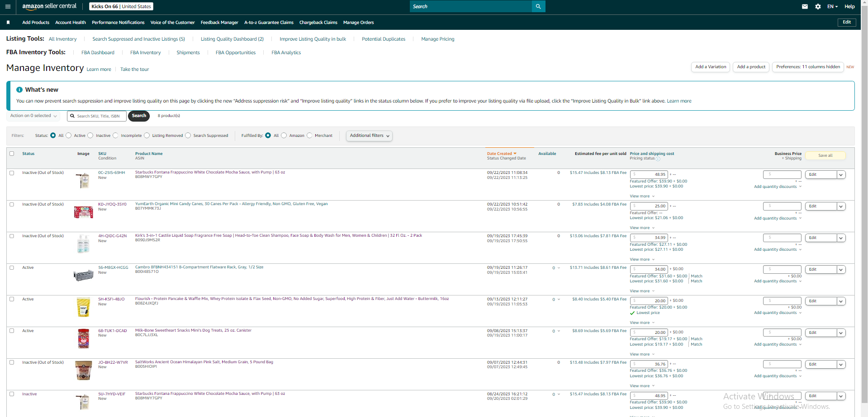Expand quantity discounts for Starbucks 0C-25IS-69HH

pos(778,187)
